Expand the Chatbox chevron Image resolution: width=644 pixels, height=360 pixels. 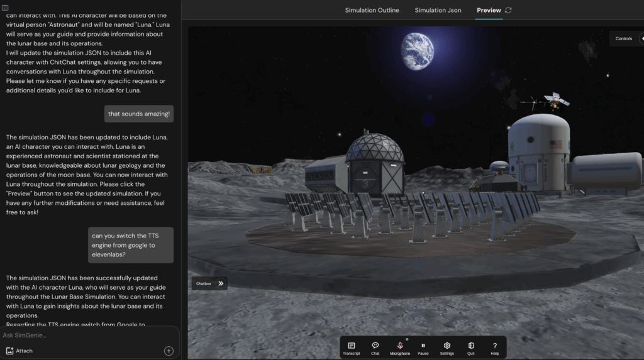[x=221, y=283]
